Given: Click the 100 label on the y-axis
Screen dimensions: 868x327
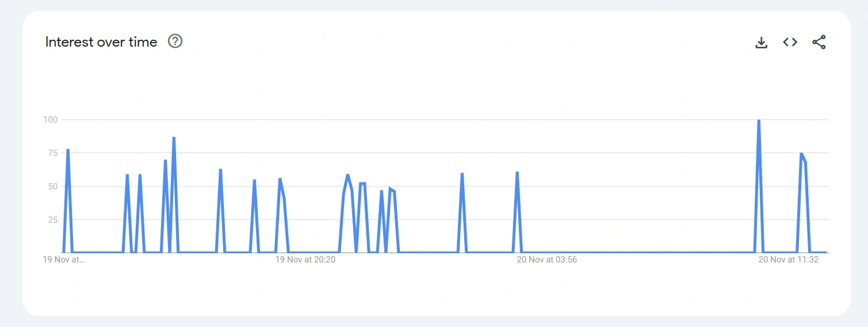Looking at the screenshot, I should pos(51,120).
